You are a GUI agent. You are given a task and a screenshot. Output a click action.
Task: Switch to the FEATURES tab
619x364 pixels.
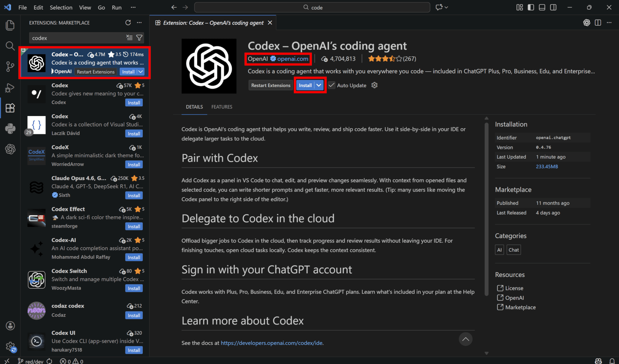click(222, 107)
